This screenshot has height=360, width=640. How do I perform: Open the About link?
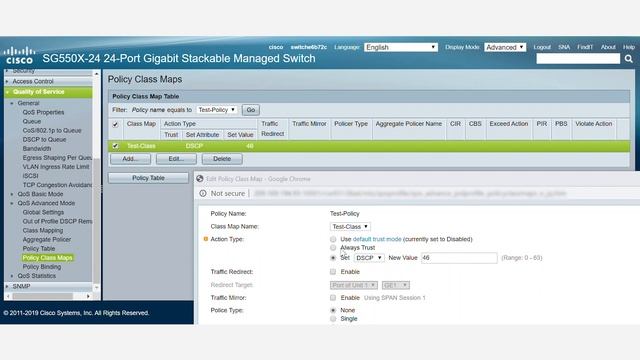[x=608, y=47]
